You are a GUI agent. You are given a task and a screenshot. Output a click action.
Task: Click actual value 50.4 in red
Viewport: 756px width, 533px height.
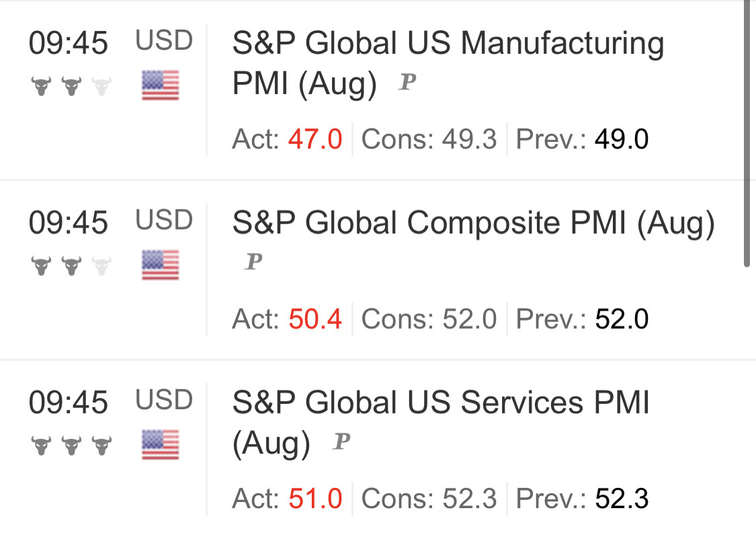[x=315, y=319]
